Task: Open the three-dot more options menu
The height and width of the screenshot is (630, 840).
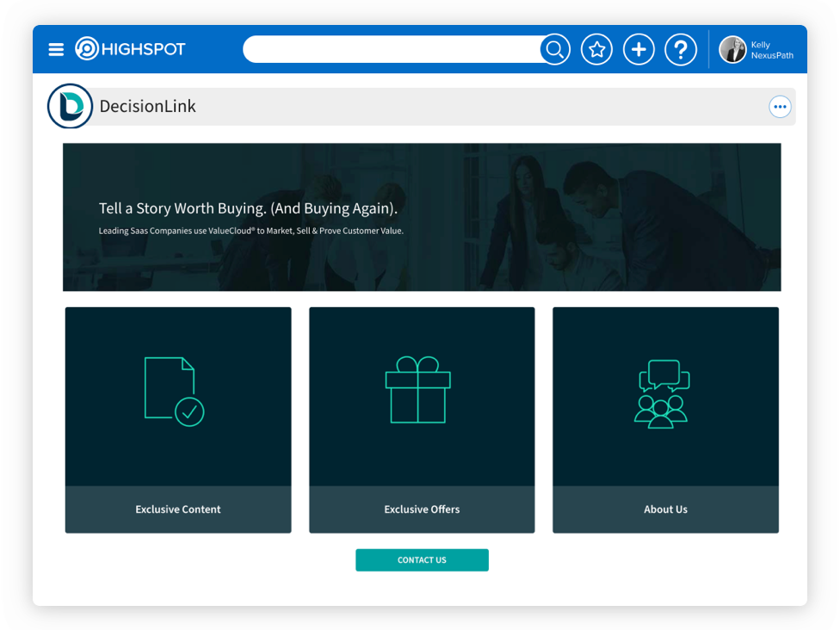Action: tap(780, 107)
